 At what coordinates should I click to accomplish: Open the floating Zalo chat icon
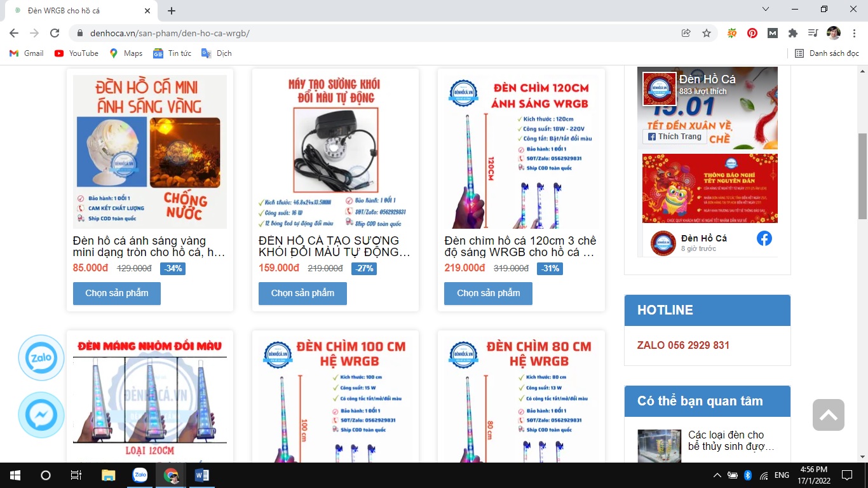(x=41, y=358)
